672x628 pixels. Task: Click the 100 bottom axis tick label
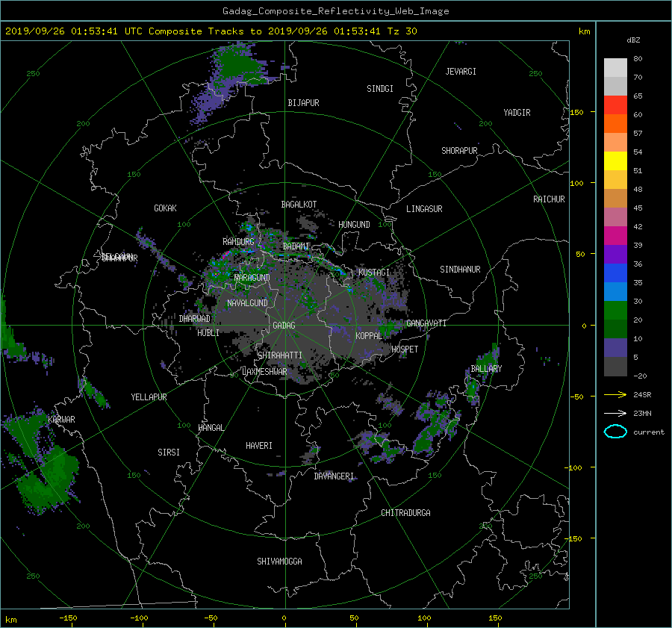tap(424, 618)
